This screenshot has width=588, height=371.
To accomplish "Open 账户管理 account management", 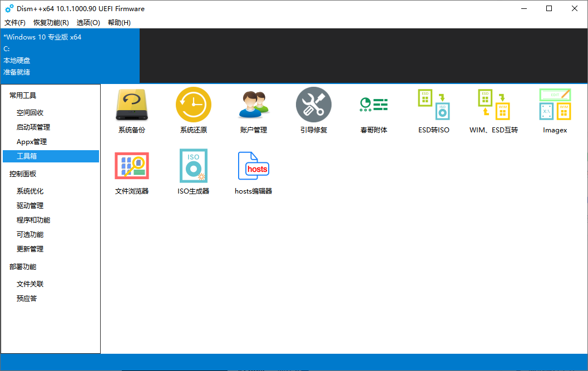I will coord(254,111).
